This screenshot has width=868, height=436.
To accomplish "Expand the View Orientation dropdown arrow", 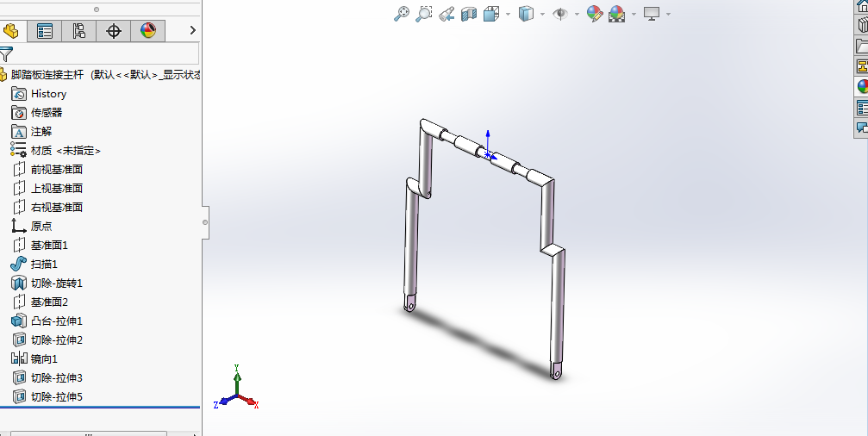I will [508, 15].
